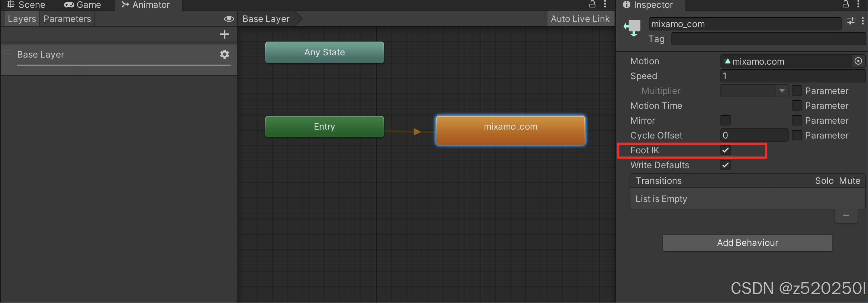868x303 pixels.
Task: Click the 'List is Empty' text
Action: click(x=661, y=199)
